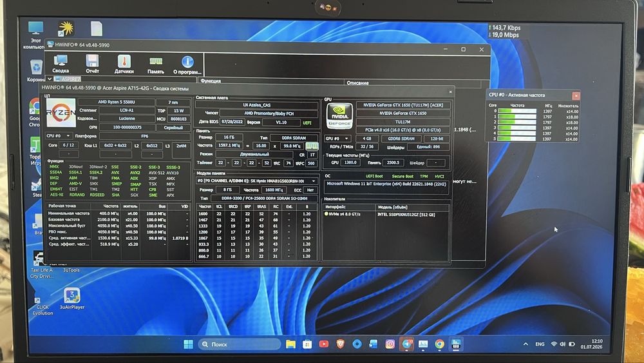Click the Память memory toolbar icon
The width and height of the screenshot is (644, 363).
156,65
